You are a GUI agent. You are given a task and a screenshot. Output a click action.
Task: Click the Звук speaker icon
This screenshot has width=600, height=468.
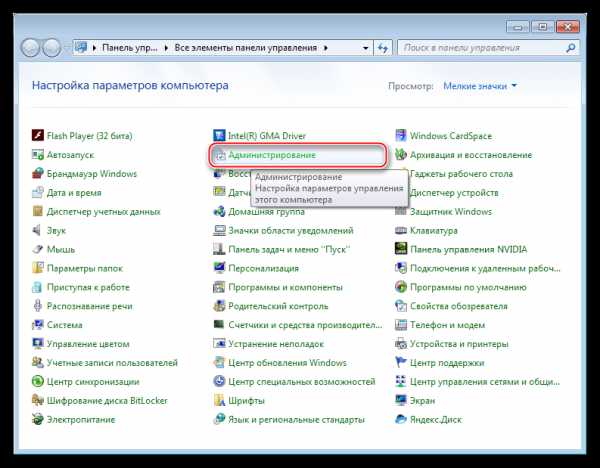38,230
